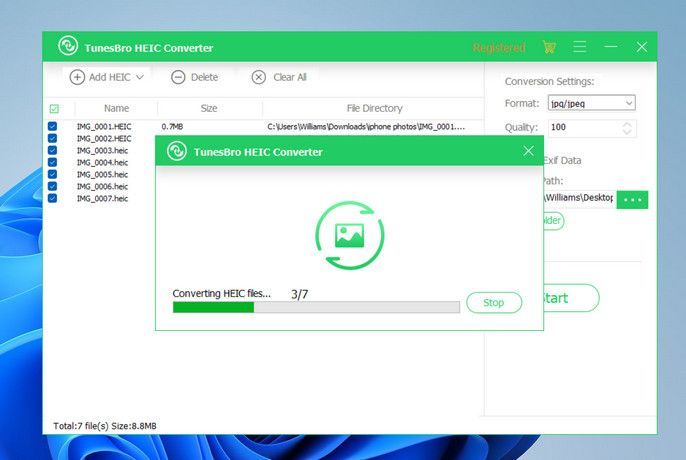Viewport: 686px width, 460px height.
Task: Click the Add HEIC plus icon
Action: [x=77, y=77]
